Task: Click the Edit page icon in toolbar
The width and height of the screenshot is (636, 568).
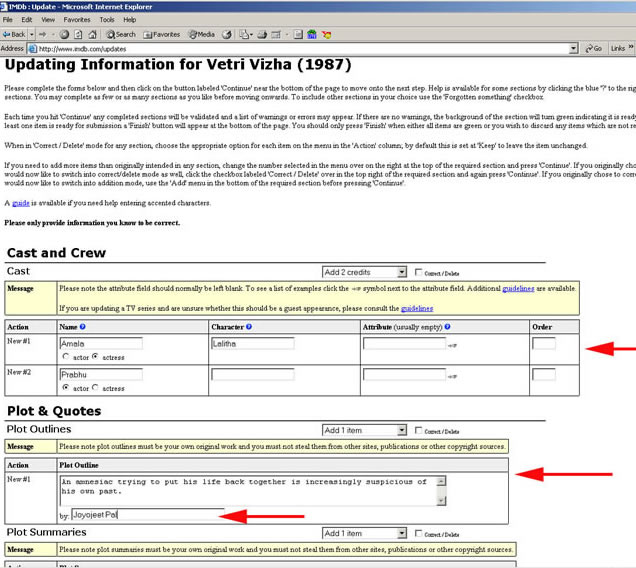Action: coord(276,34)
